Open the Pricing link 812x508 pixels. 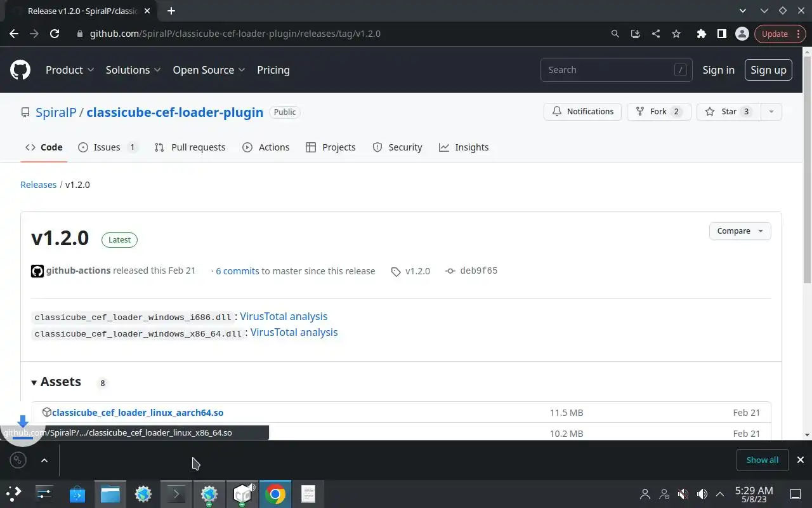[273, 70]
